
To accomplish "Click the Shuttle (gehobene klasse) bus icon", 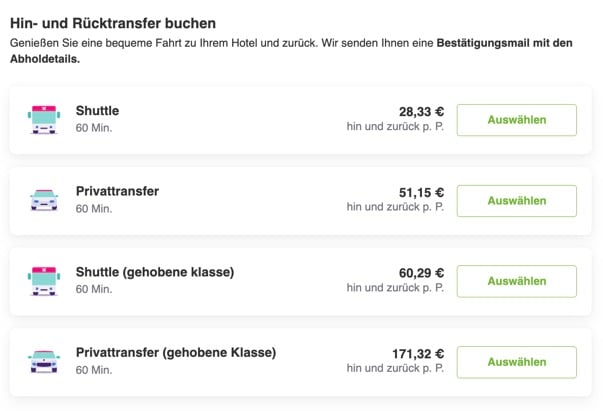I will point(44,281).
